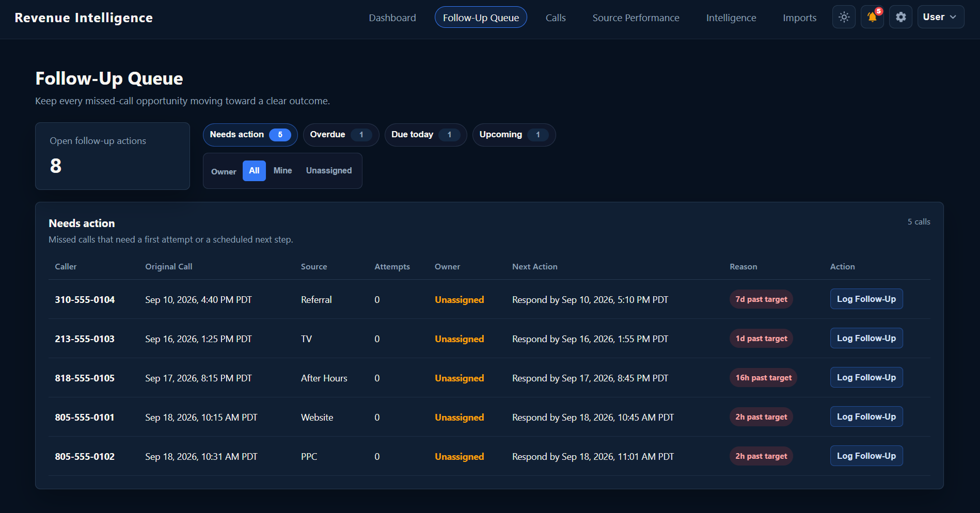Switch to the Intelligence tab

click(731, 18)
